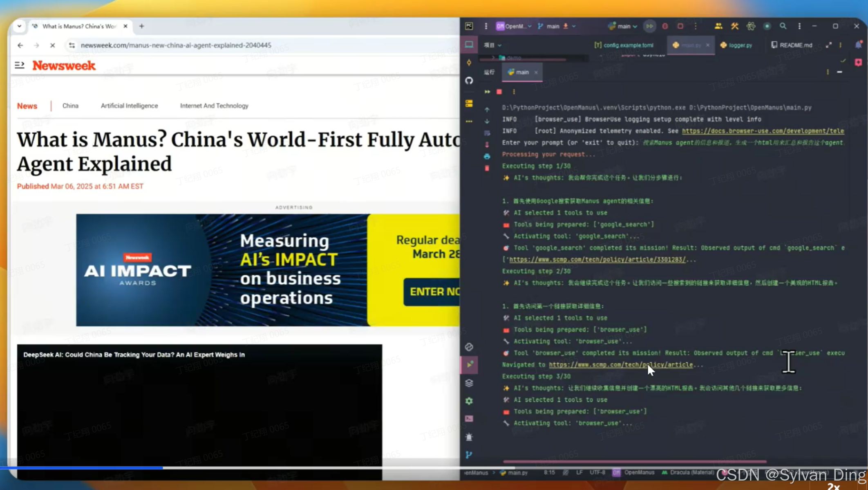Toggle Newsweek hamburger navigation menu
868x490 pixels.
point(20,65)
